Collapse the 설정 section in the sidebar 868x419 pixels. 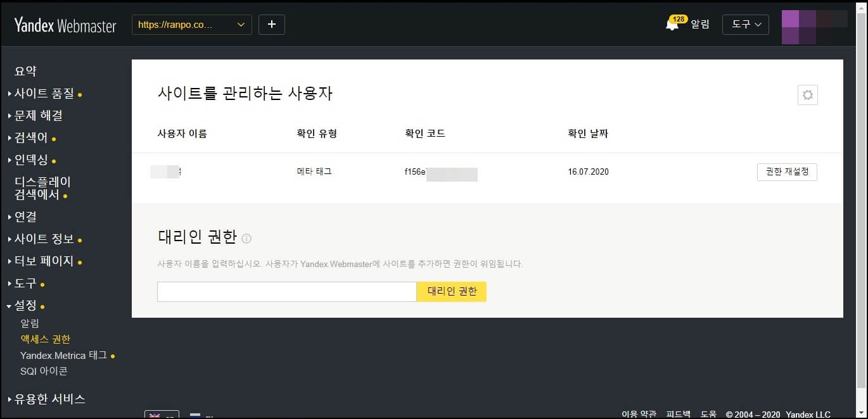tap(25, 306)
